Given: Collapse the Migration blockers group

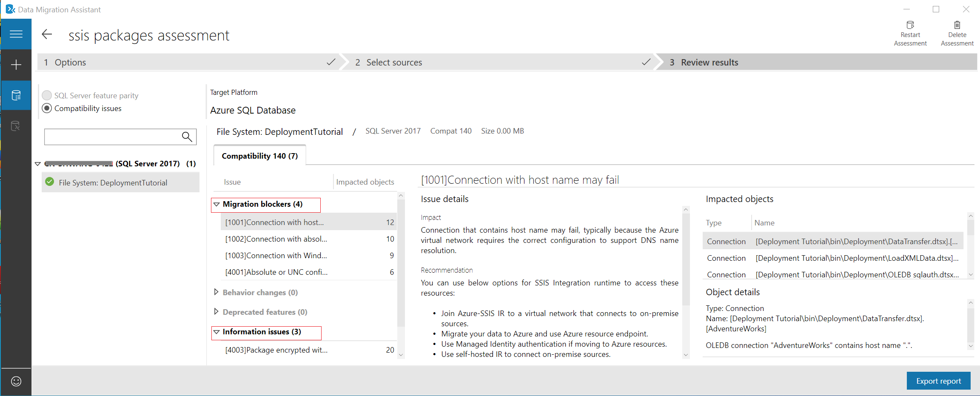Looking at the screenshot, I should (217, 204).
